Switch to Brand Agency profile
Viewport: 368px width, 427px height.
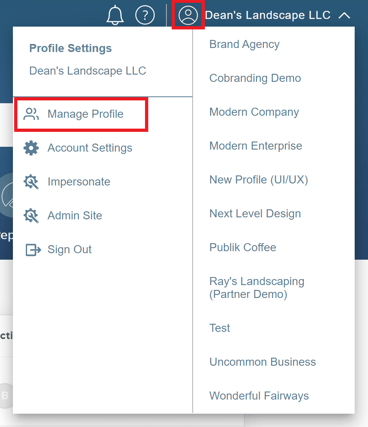pyautogui.click(x=244, y=44)
